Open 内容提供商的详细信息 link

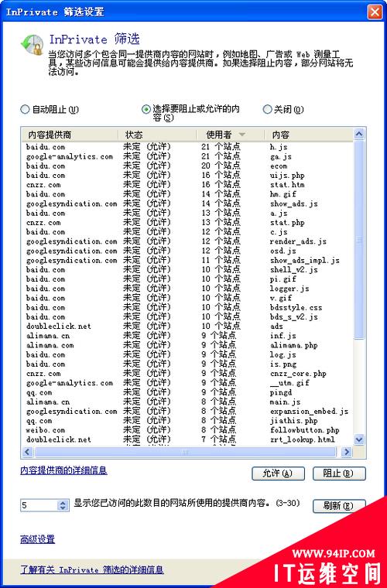click(63, 470)
